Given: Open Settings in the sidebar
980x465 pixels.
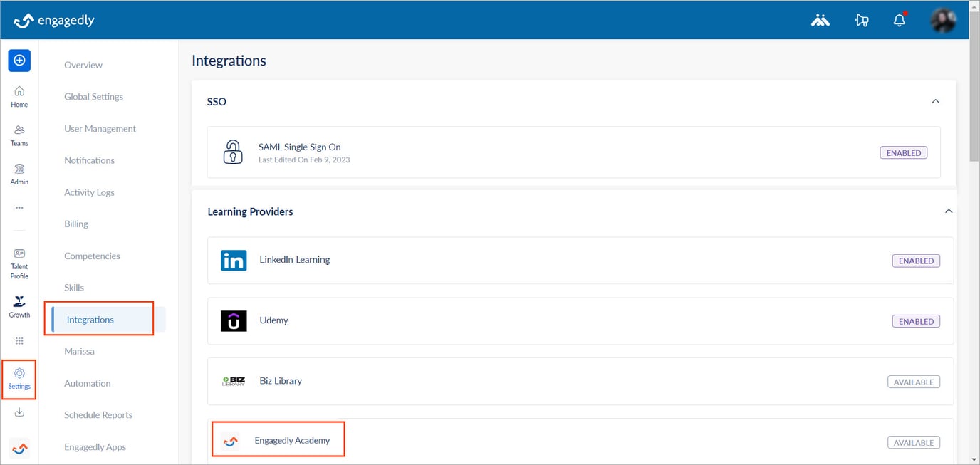Looking at the screenshot, I should coord(19,379).
